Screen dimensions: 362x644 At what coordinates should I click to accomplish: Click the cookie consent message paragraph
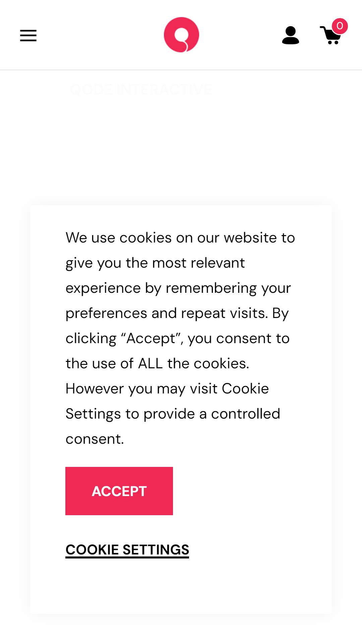point(180,338)
